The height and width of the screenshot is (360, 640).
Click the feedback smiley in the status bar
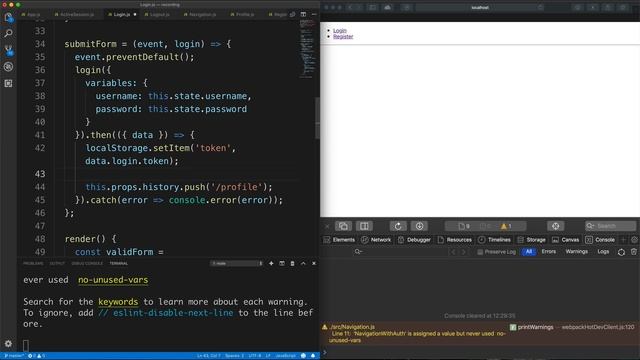coord(303,356)
